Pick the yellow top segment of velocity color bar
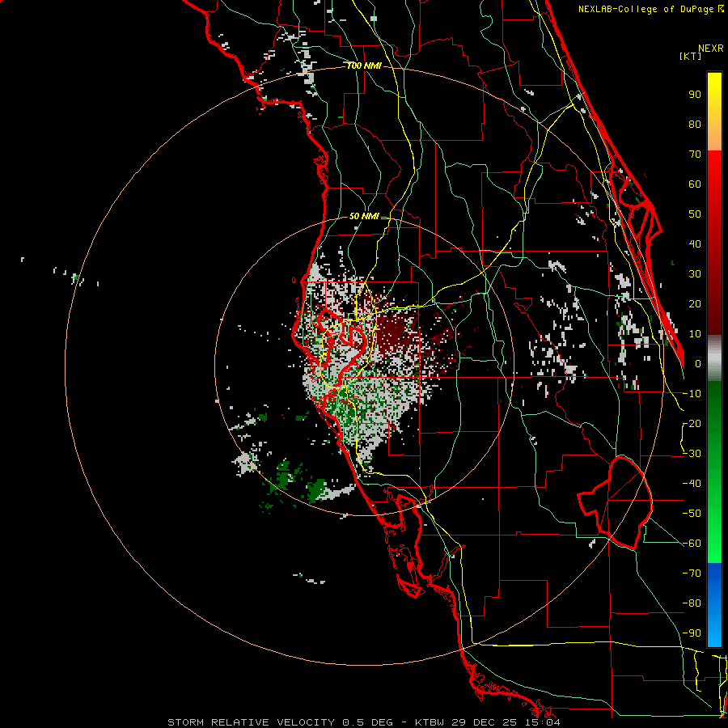The image size is (728, 728). (714, 112)
